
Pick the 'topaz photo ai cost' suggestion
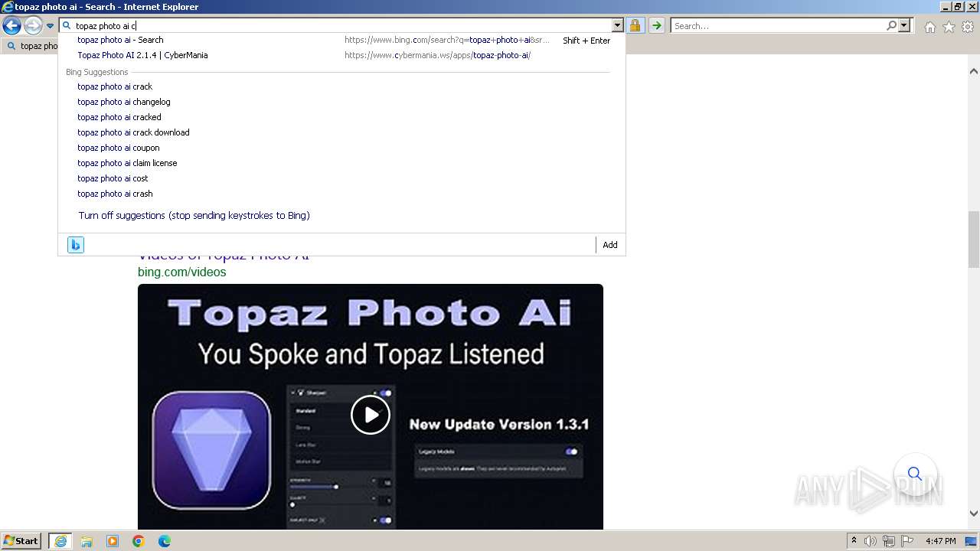[x=113, y=178]
